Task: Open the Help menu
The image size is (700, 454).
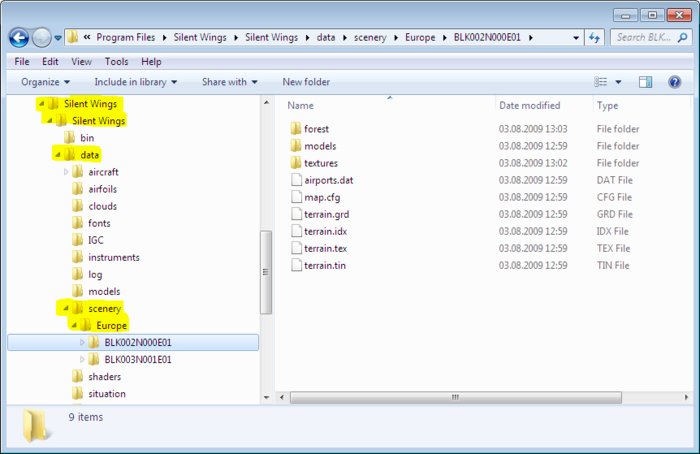Action: point(151,62)
